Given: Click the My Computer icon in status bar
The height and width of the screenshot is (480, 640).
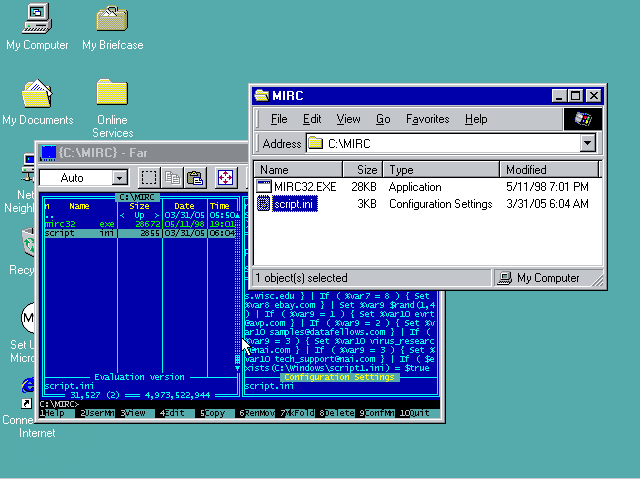Looking at the screenshot, I should (505, 278).
